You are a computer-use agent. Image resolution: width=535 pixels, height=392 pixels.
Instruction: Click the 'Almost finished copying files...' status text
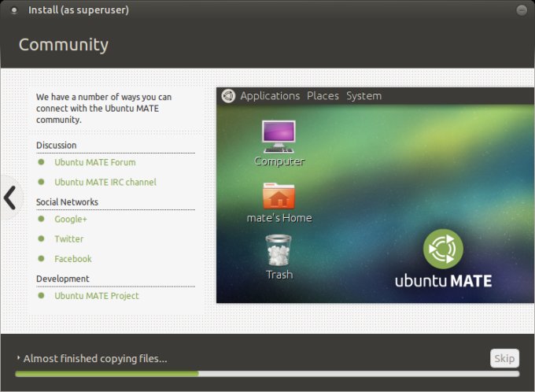coord(95,358)
